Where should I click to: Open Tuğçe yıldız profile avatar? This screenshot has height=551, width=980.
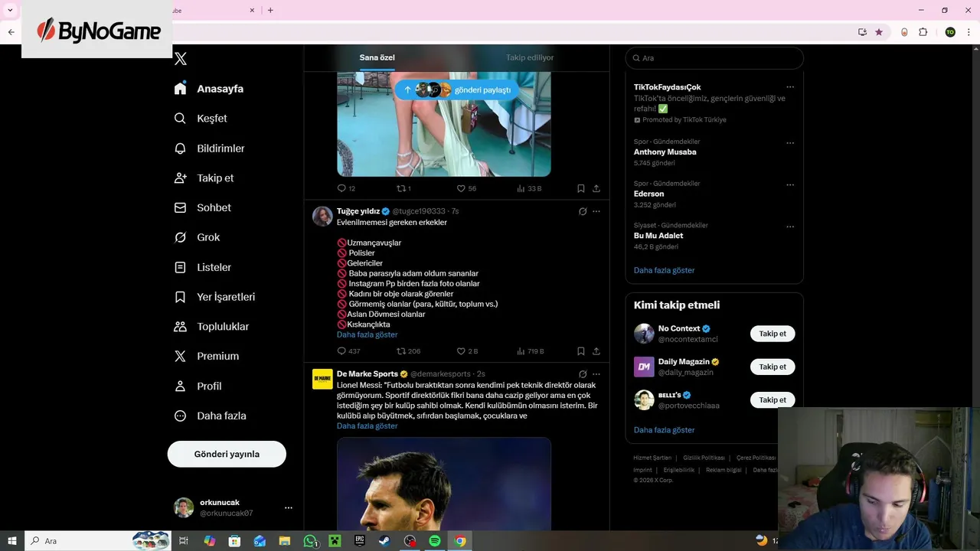click(x=322, y=216)
